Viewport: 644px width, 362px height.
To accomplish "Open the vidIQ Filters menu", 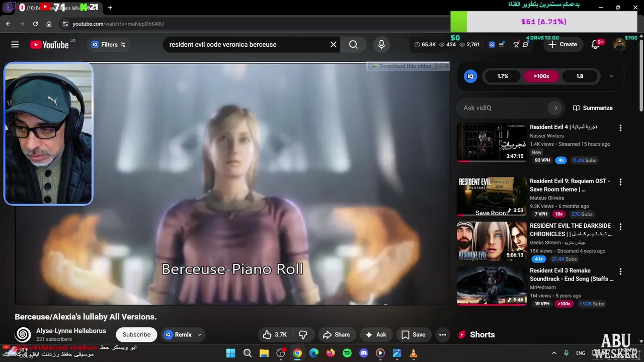I will [108, 45].
